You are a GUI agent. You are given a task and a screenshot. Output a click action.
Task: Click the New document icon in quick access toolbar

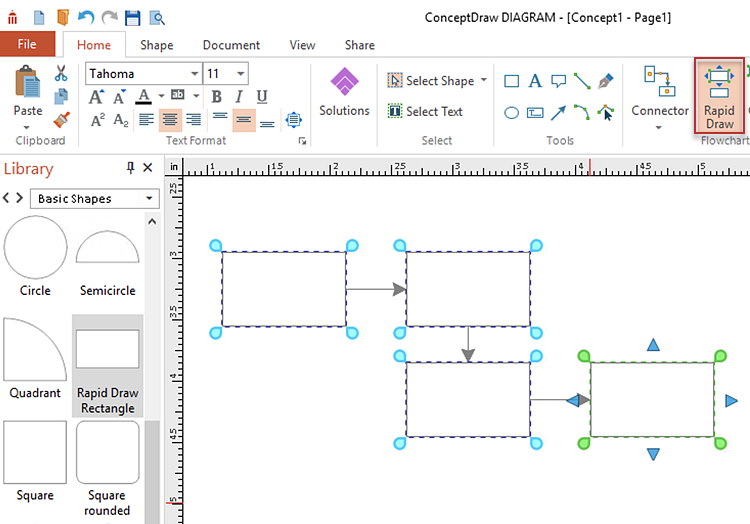tap(39, 18)
